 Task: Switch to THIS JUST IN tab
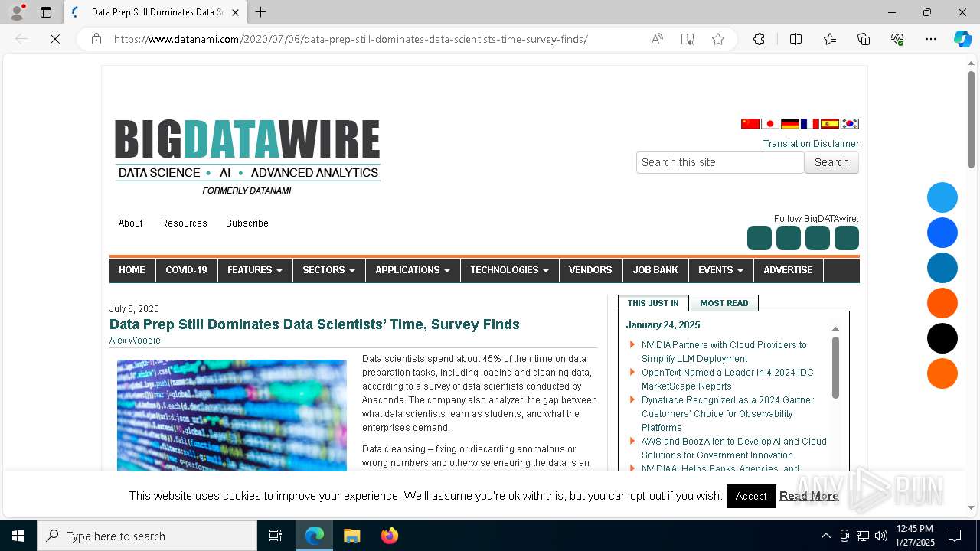click(653, 303)
